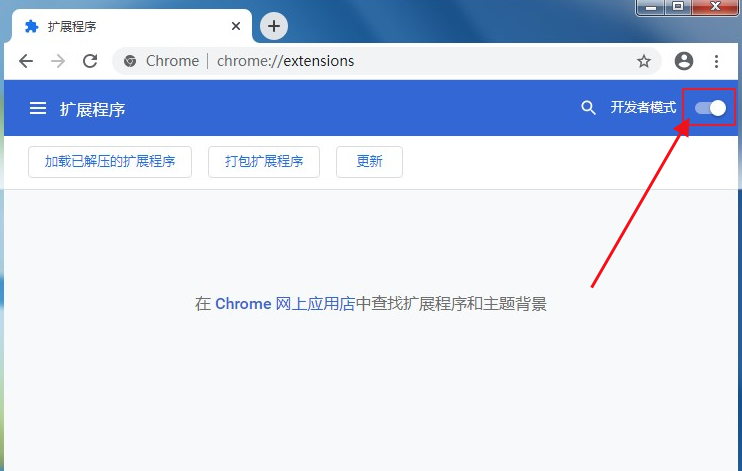The image size is (742, 471).
Task: Click the 更新 button
Action: [370, 162]
